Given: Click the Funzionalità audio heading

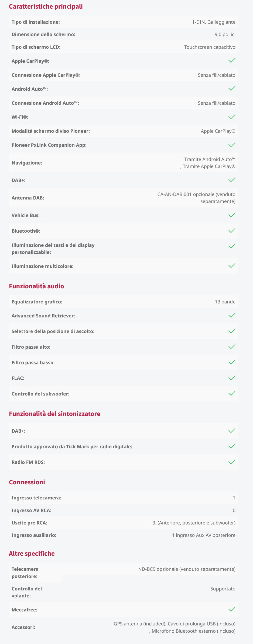Looking at the screenshot, I should (36, 286).
